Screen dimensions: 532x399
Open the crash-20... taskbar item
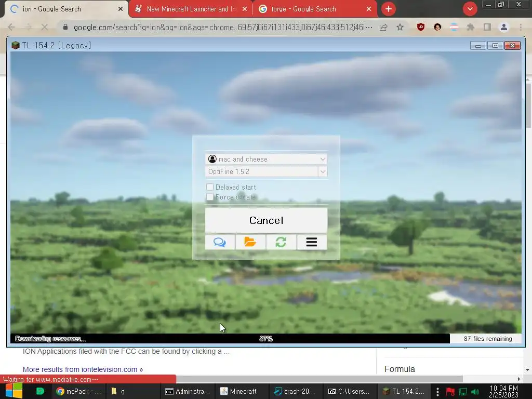296,391
